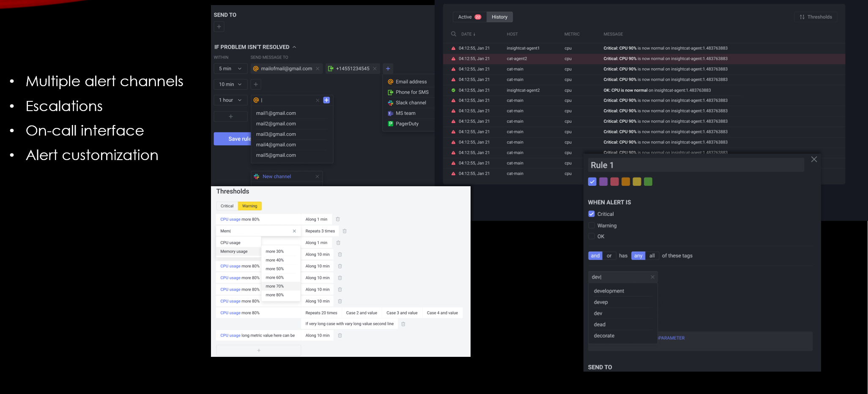Delete the long-case second line threshold
The height and width of the screenshot is (394, 868).
[x=403, y=324]
